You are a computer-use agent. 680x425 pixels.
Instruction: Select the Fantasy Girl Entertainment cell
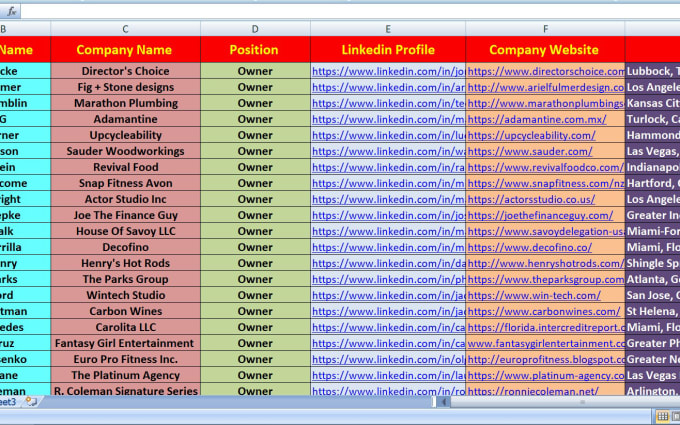click(x=125, y=344)
